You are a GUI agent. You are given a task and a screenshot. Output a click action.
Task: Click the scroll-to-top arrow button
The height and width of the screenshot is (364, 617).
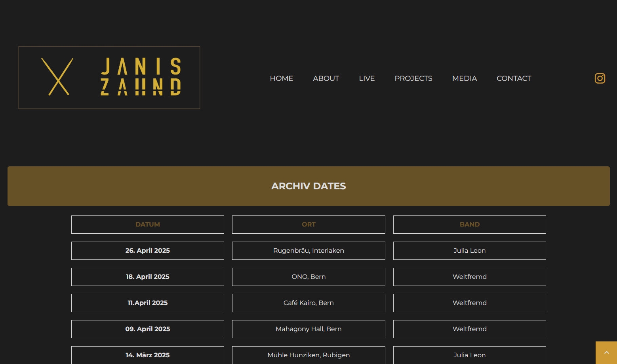606,353
